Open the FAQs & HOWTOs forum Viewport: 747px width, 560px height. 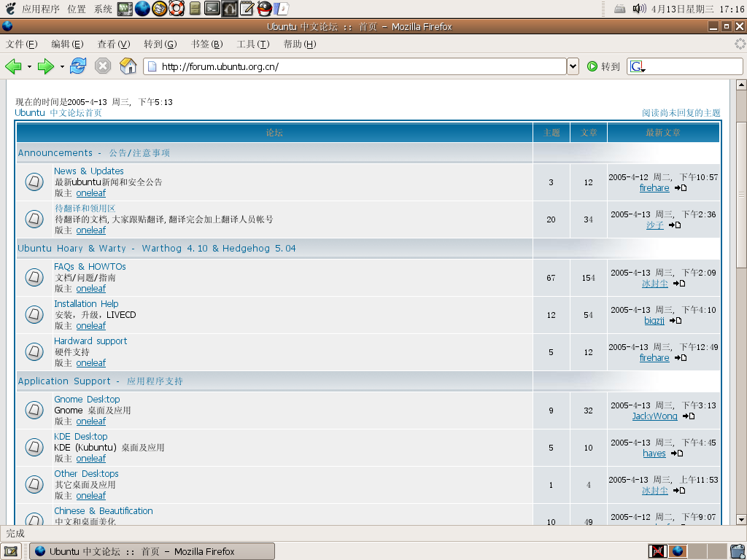pos(90,267)
